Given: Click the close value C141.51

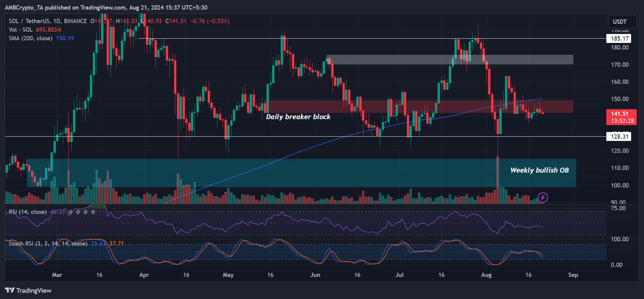Looking at the screenshot, I should tap(176, 21).
